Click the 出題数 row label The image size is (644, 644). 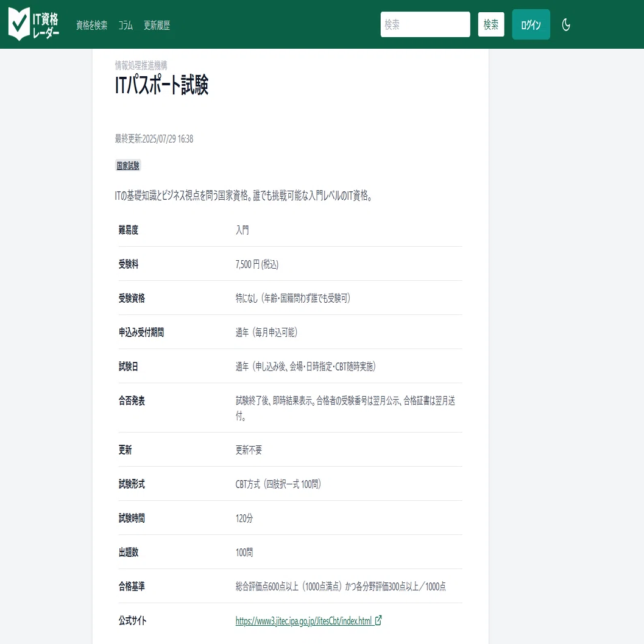point(129,552)
